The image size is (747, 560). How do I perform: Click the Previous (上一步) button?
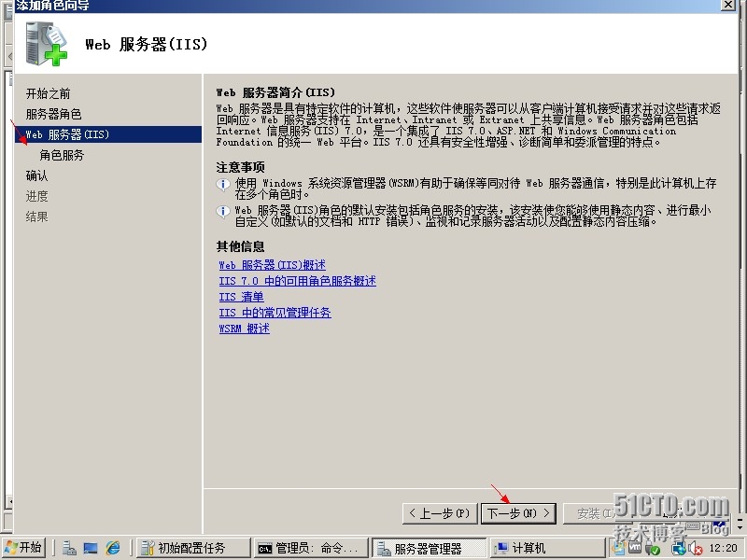(x=439, y=513)
